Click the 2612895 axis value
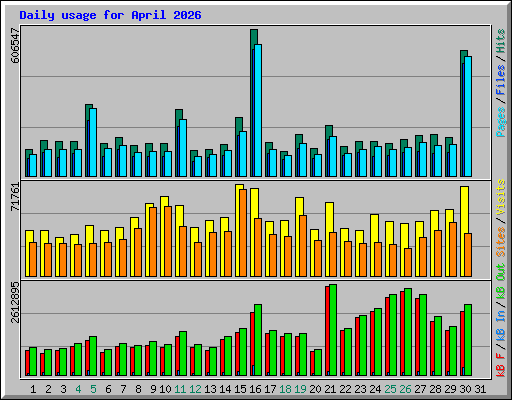This screenshot has width=512, height=400. tap(15, 303)
